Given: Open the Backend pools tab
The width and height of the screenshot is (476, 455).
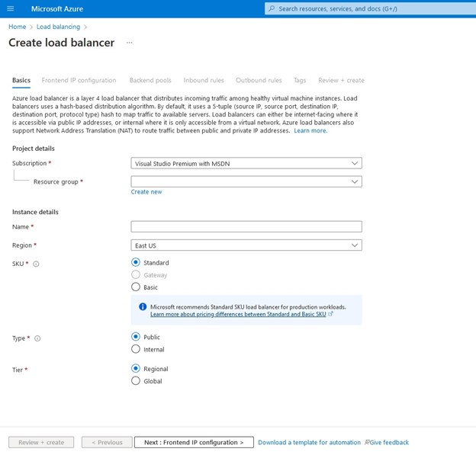Looking at the screenshot, I should 150,80.
